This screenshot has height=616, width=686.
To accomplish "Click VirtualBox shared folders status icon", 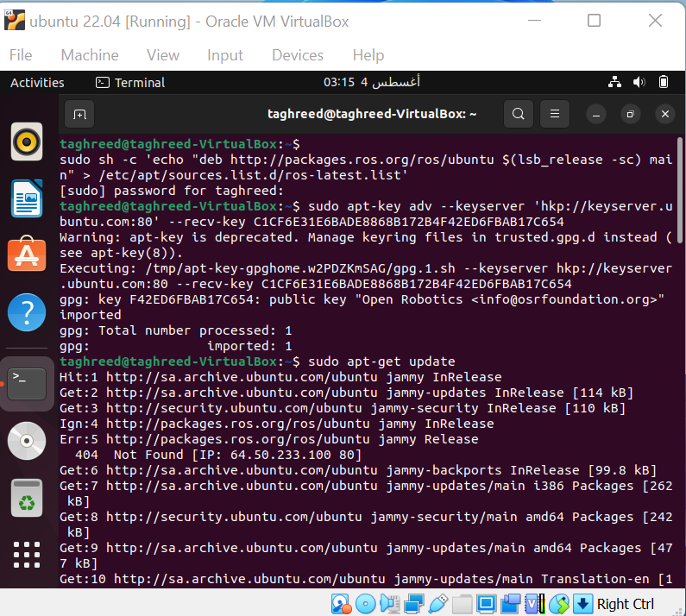I will (462, 604).
